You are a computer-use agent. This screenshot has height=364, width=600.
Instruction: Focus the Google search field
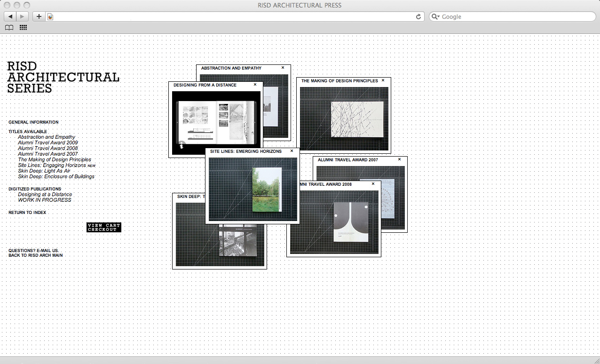(x=512, y=16)
